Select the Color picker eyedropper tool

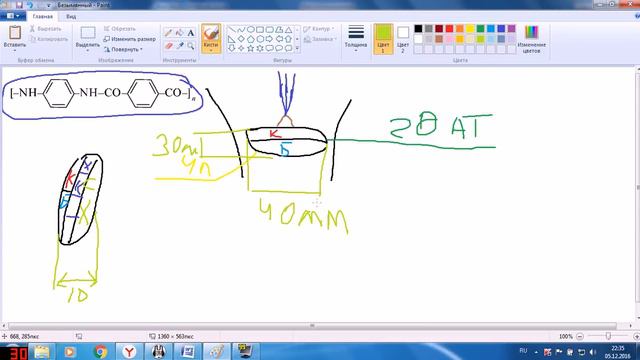click(x=180, y=46)
